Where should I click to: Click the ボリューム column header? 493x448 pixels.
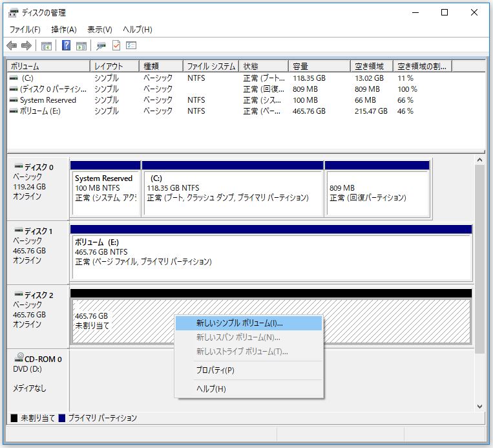(48, 67)
